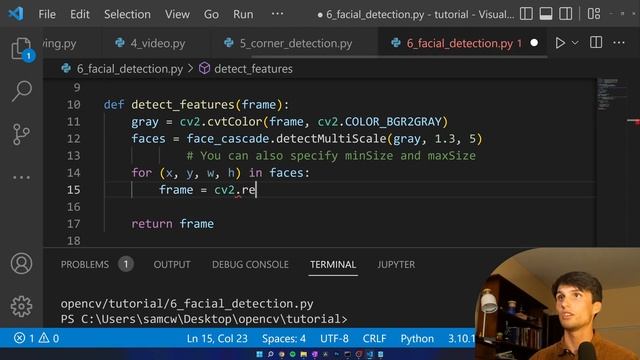Click the unsaved dot on 6_facial_detection.py tab

coord(534,43)
